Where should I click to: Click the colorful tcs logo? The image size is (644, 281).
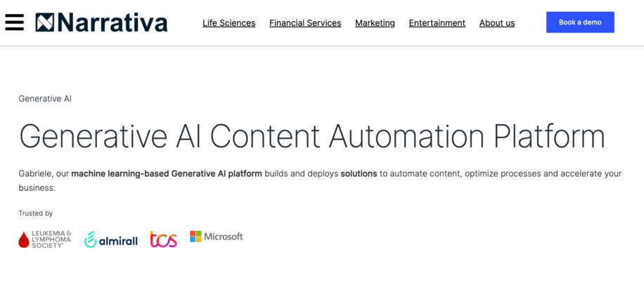pos(164,239)
